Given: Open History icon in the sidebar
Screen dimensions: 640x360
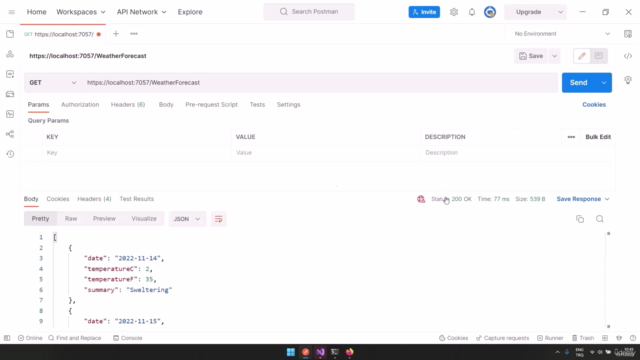Looking at the screenshot, I should [10, 154].
